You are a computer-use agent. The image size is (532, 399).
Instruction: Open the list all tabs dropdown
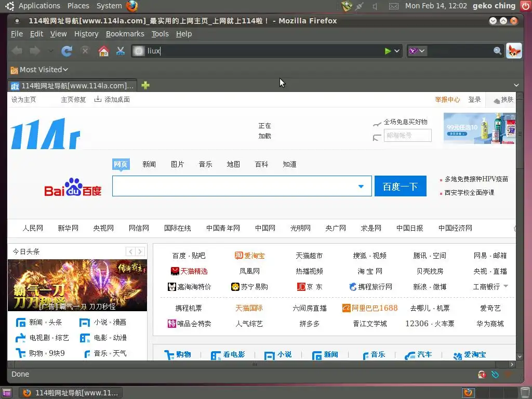[516, 85]
